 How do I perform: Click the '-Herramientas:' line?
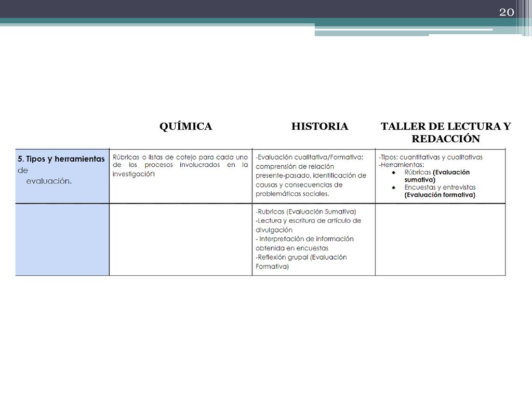[402, 165]
